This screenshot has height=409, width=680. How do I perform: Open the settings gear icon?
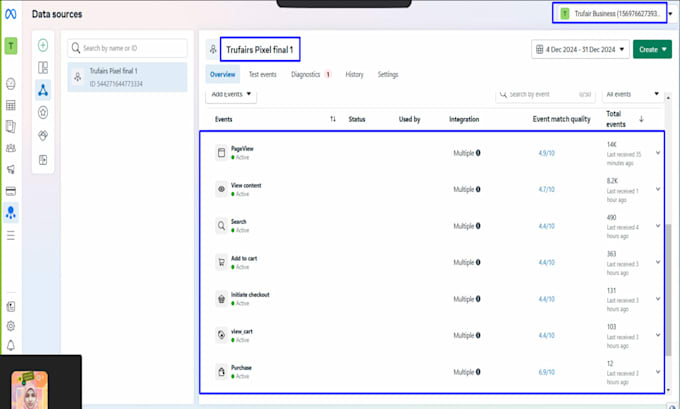(x=11, y=326)
